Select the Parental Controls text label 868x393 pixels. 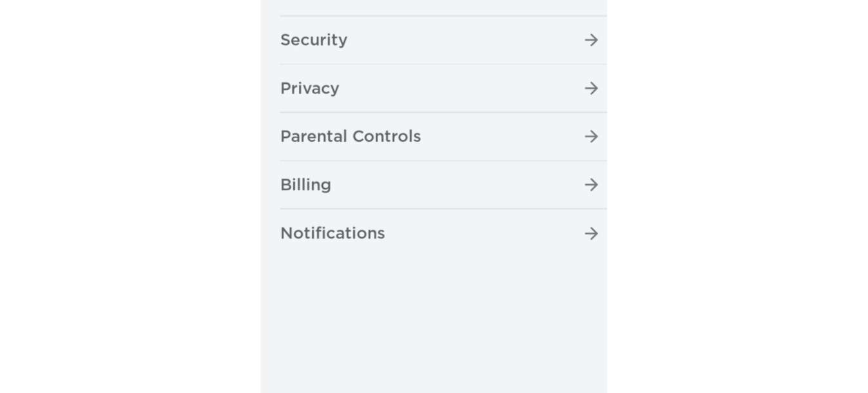coord(351,137)
